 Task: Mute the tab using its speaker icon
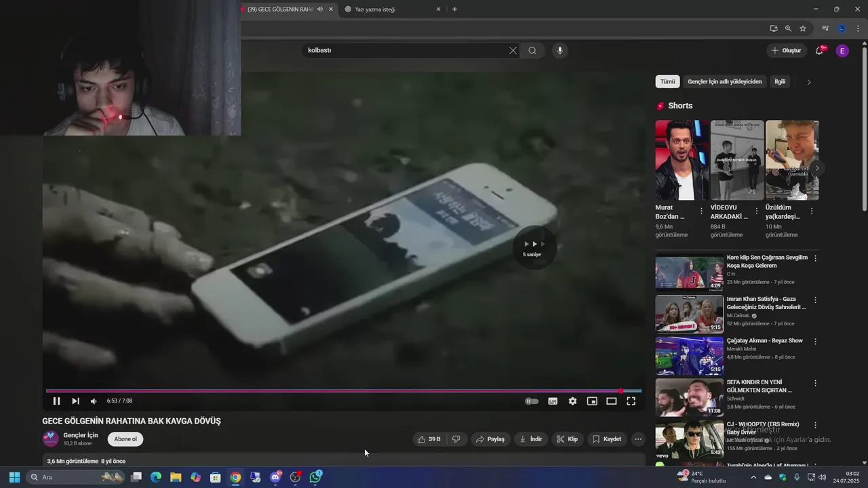coord(320,9)
